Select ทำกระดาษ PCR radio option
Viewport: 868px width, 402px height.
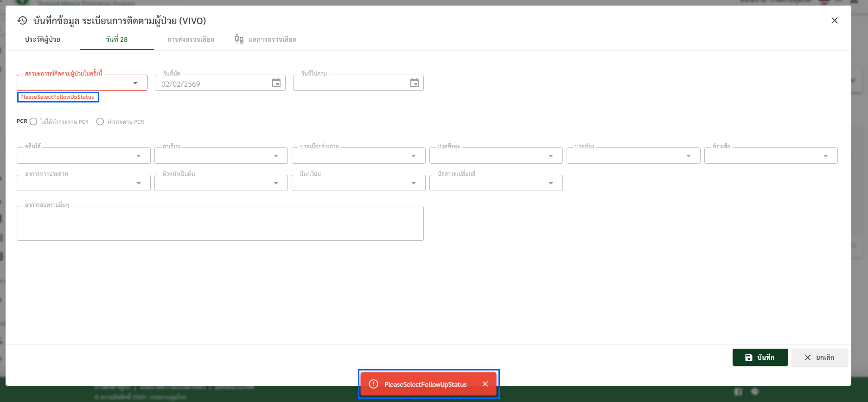100,121
